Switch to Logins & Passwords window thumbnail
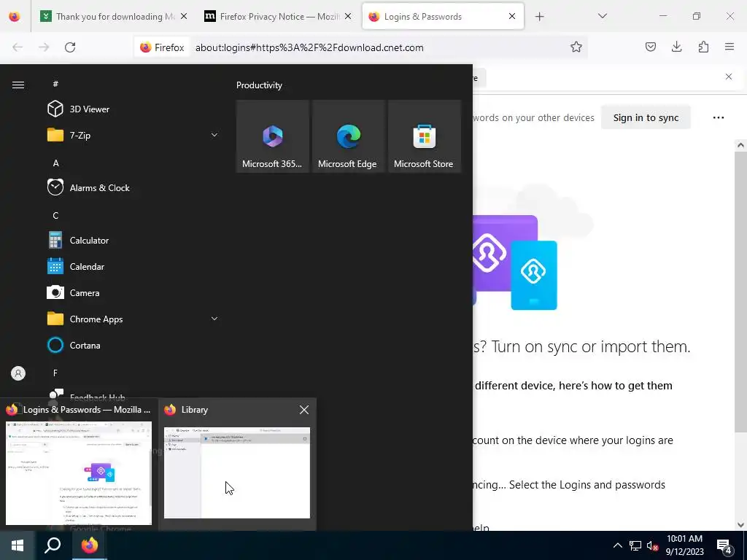The image size is (747, 560). (79, 472)
